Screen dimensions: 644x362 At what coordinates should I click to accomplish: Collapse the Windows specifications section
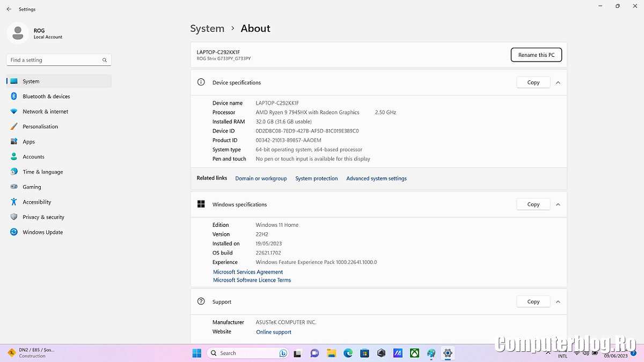pos(558,204)
